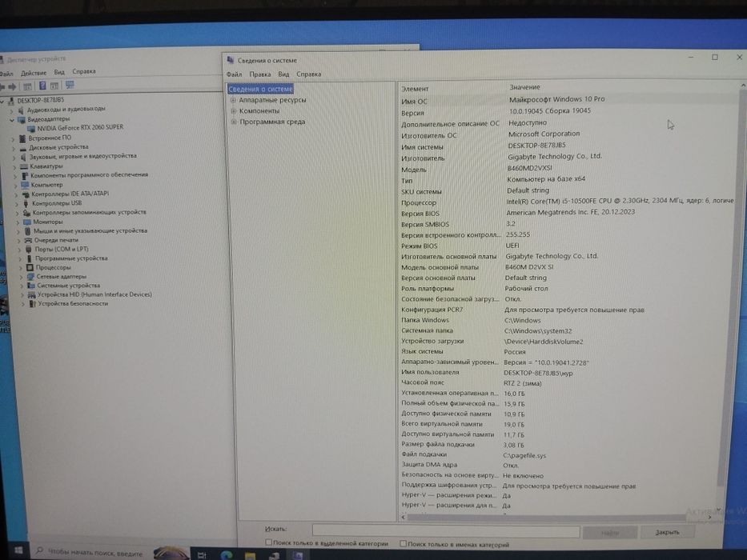
Task: Launch Microsoft Edge from the taskbar
Action: pos(227,554)
